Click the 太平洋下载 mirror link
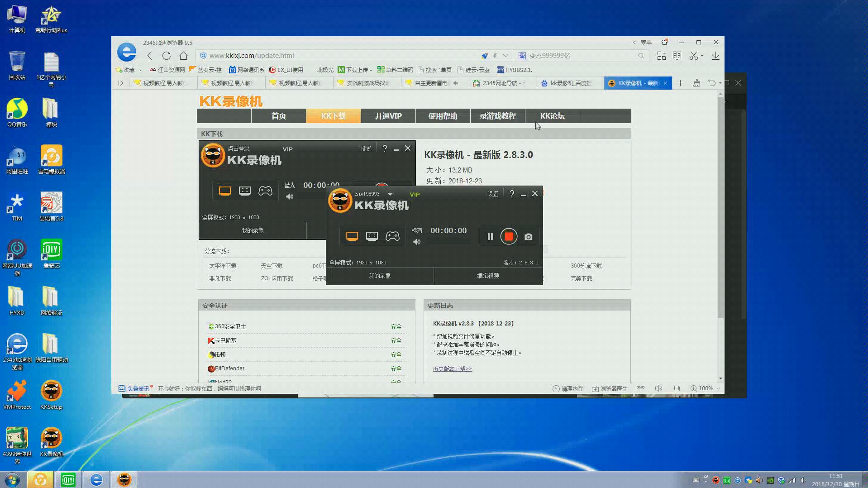The height and width of the screenshot is (488, 868). 223,266
